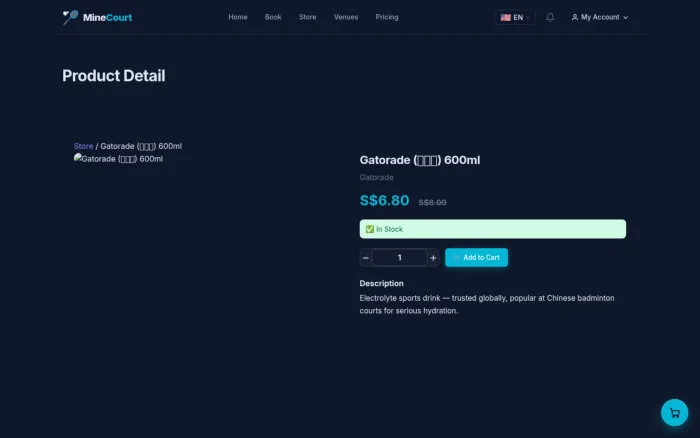This screenshot has width=700, height=438.
Task: Increase quantity with the plus button
Action: [x=433, y=258]
